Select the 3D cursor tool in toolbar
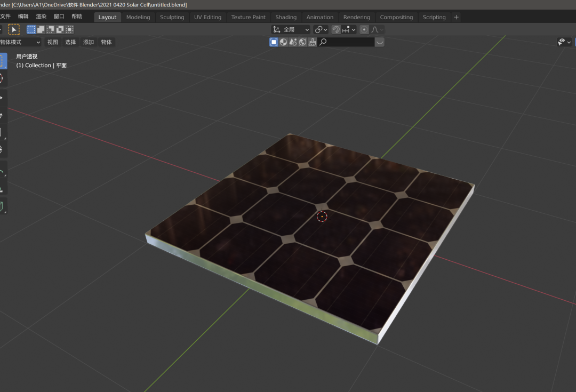 pos(3,78)
